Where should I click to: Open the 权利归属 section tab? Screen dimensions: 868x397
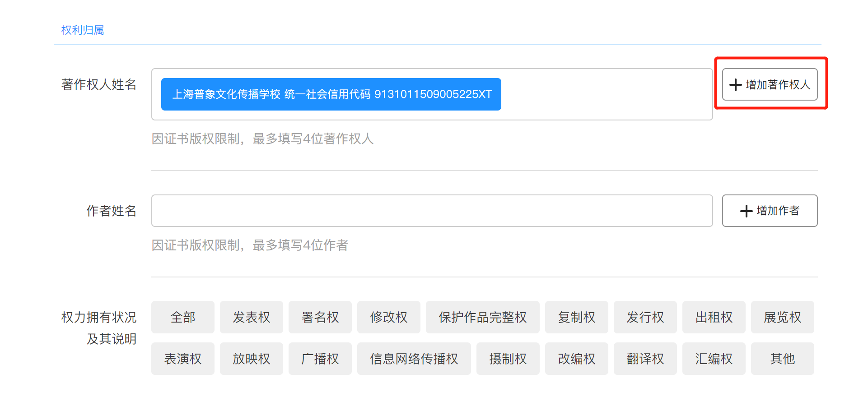[x=83, y=30]
